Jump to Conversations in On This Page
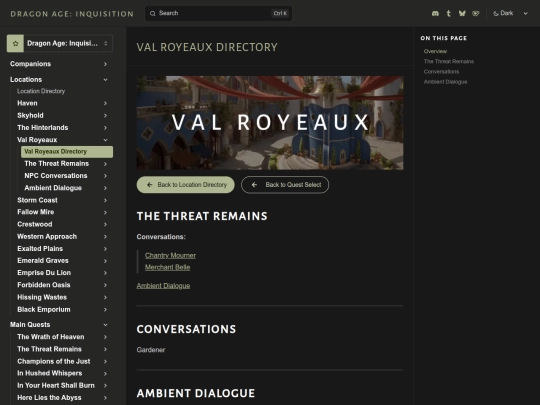The height and width of the screenshot is (405, 540). coord(441,72)
